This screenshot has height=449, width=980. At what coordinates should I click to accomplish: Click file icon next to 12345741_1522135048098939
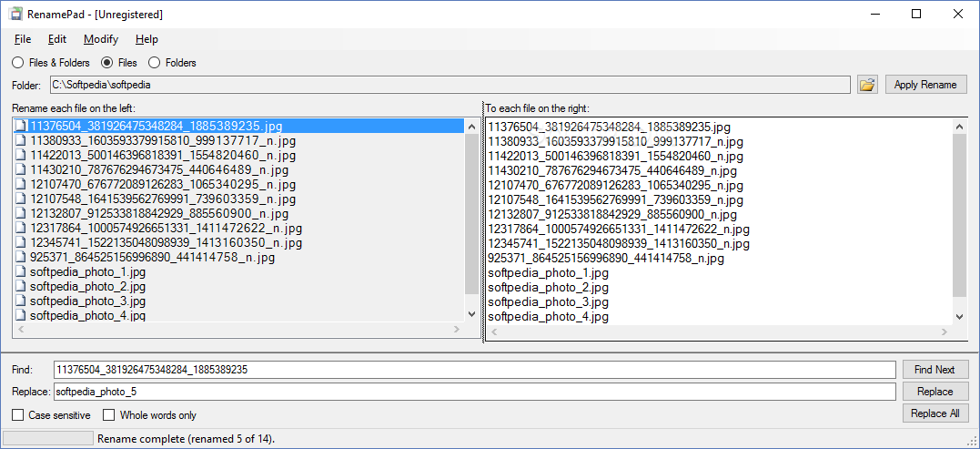coord(21,242)
